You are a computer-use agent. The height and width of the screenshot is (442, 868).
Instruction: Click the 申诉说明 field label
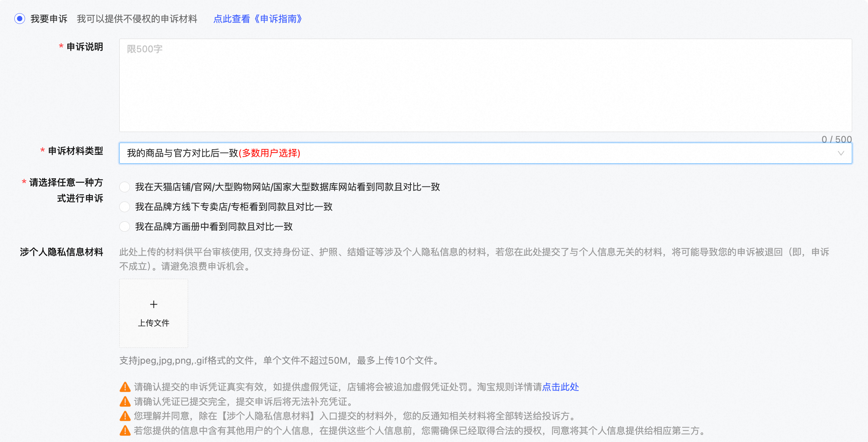pos(85,47)
